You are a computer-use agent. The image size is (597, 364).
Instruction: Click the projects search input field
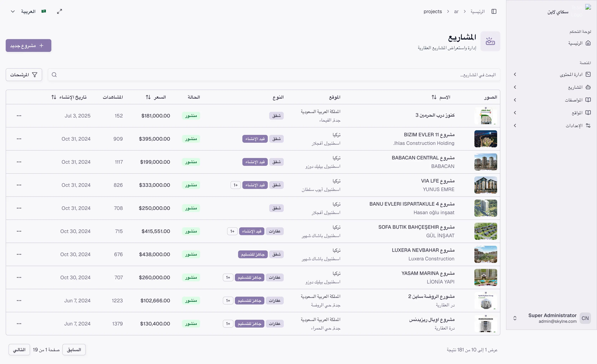[x=274, y=75]
